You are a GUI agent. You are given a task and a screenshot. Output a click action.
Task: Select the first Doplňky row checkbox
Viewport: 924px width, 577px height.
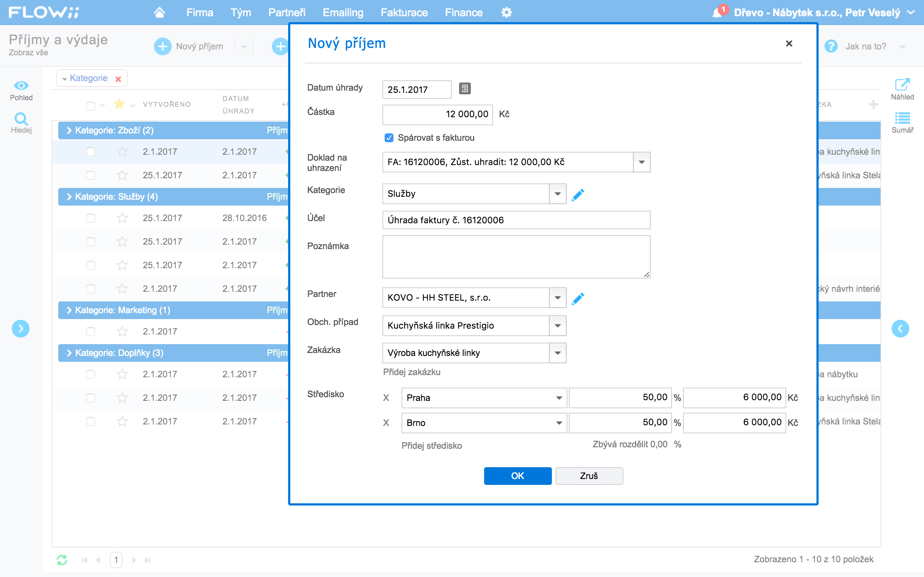click(x=90, y=374)
